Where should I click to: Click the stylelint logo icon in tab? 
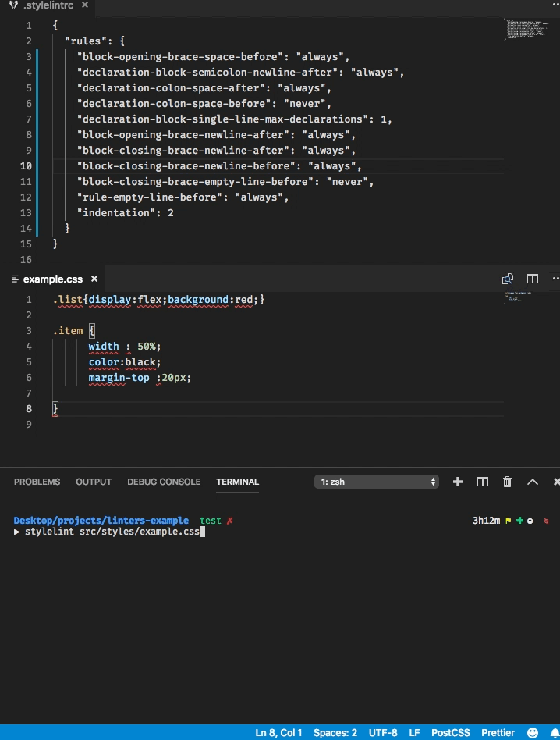pos(14,5)
